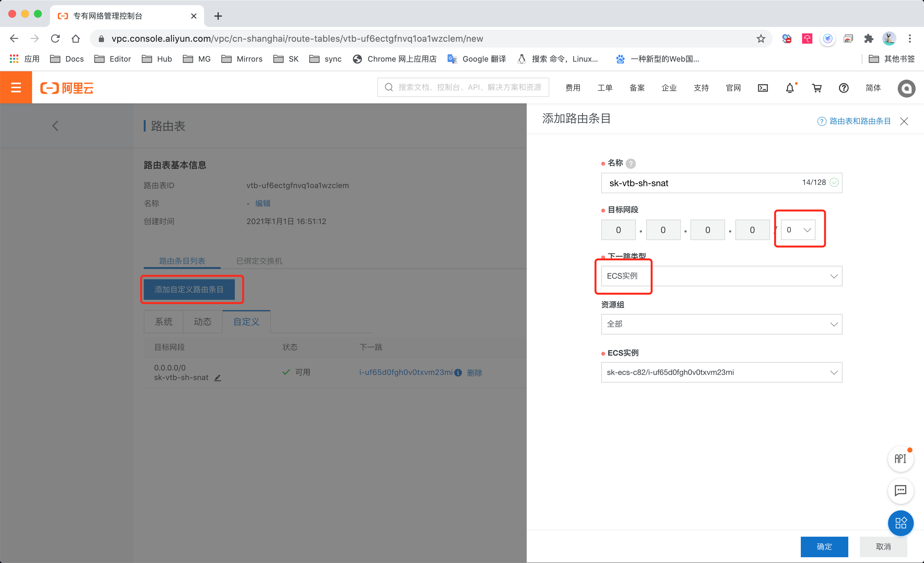The image size is (924, 563).
Task: Click the 删除 link for the route entry
Action: [475, 372]
